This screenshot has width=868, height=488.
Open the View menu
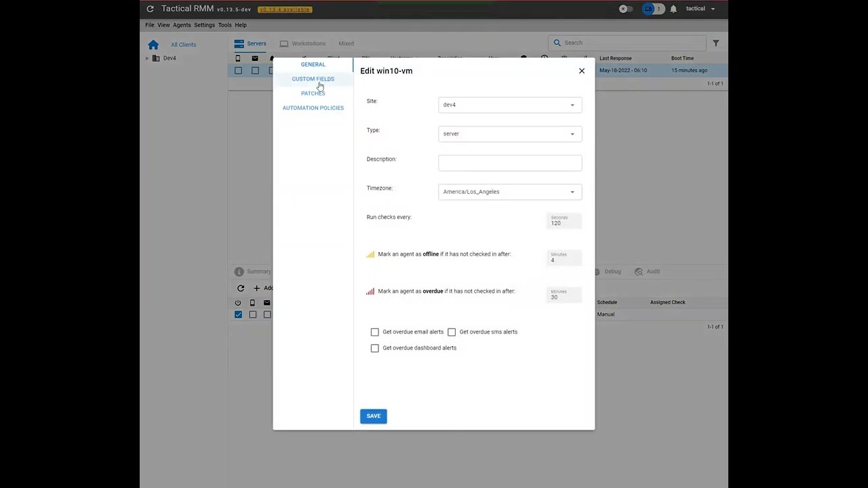tap(163, 25)
